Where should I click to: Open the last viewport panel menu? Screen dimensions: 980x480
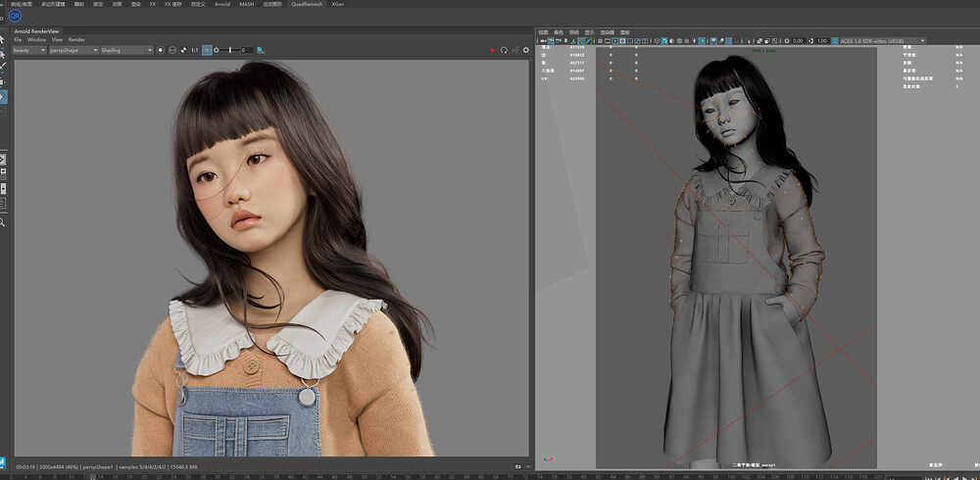(x=624, y=32)
